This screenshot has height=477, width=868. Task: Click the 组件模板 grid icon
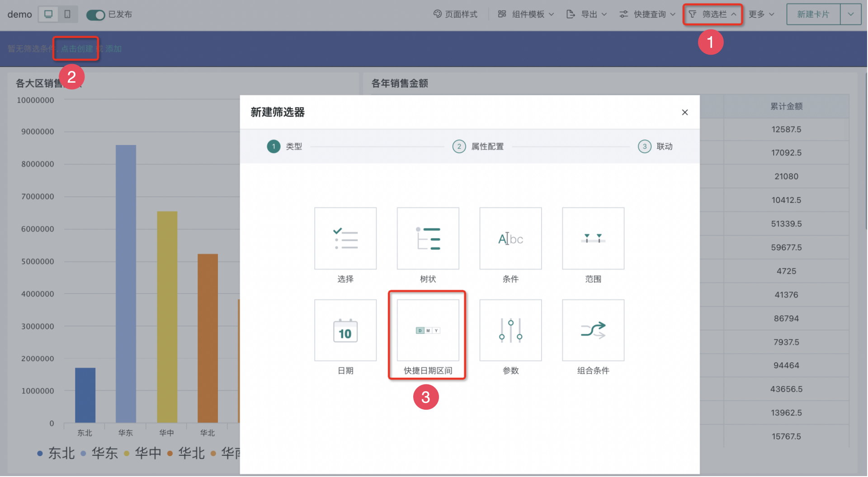tap(502, 14)
